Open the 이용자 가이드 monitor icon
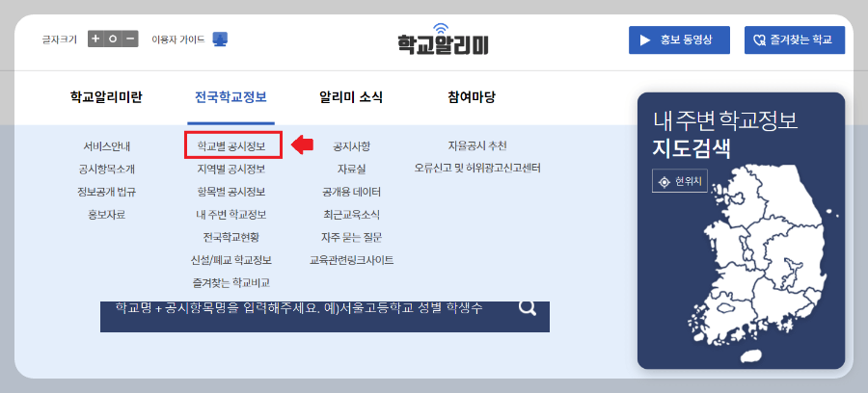The width and height of the screenshot is (868, 393). click(x=220, y=39)
